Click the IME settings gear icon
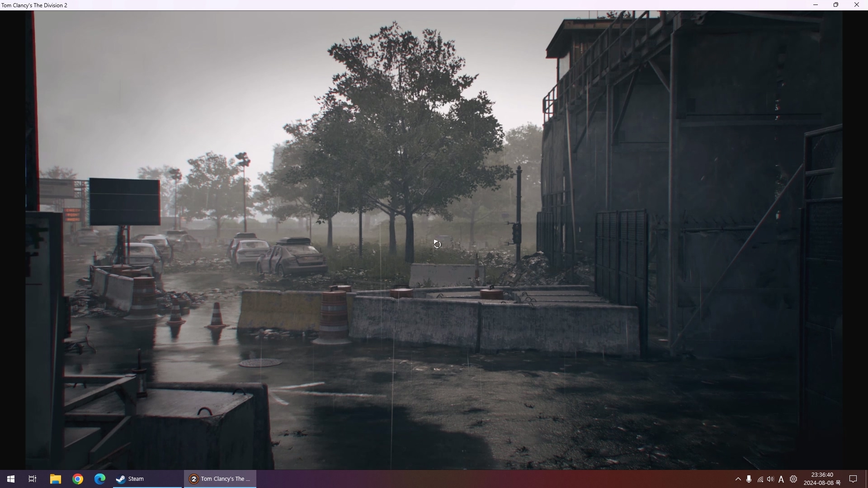 pos(793,479)
